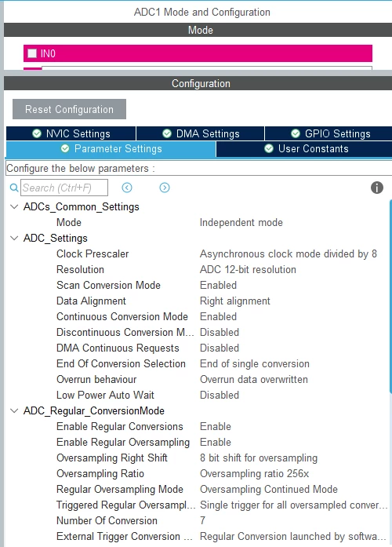The width and height of the screenshot is (392, 547).
Task: Collapse the ADC_Regular_ConversionMode group
Action: pos(14,410)
